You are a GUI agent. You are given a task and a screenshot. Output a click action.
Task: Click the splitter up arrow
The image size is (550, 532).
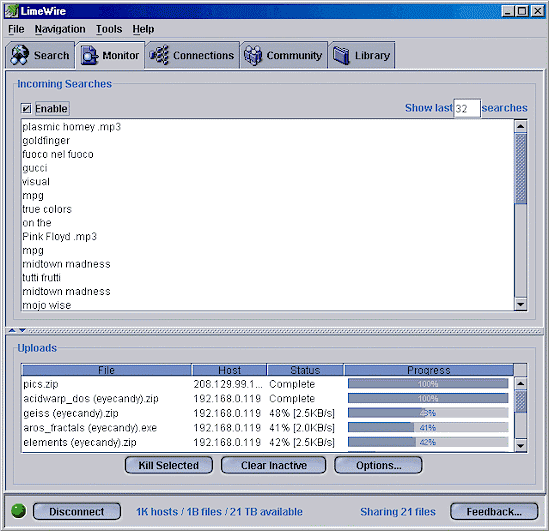pos(12,330)
